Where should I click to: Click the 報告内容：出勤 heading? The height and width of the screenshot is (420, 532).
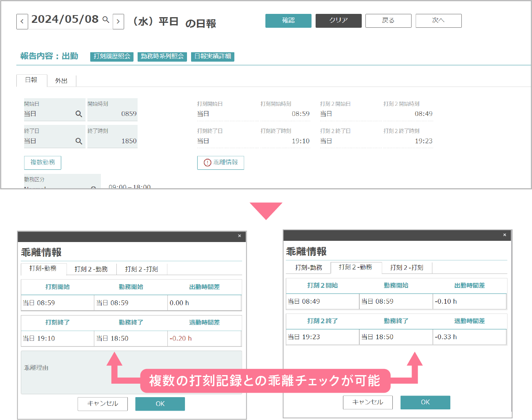point(49,56)
